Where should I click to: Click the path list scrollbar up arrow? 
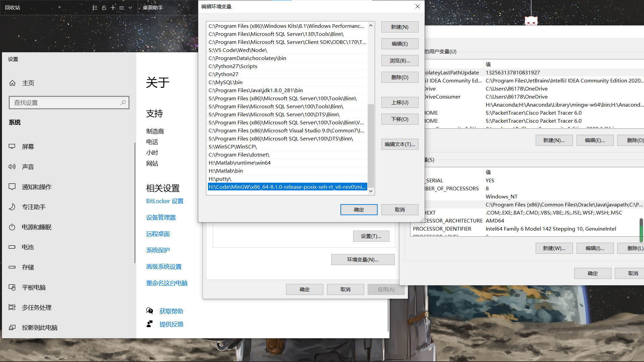(x=371, y=25)
